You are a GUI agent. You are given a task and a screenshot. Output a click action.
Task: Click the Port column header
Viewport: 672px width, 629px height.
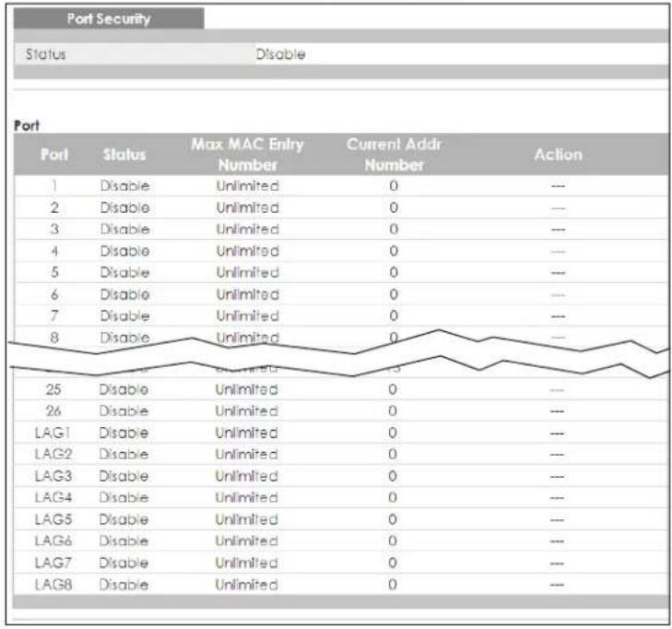pyautogui.click(x=54, y=154)
